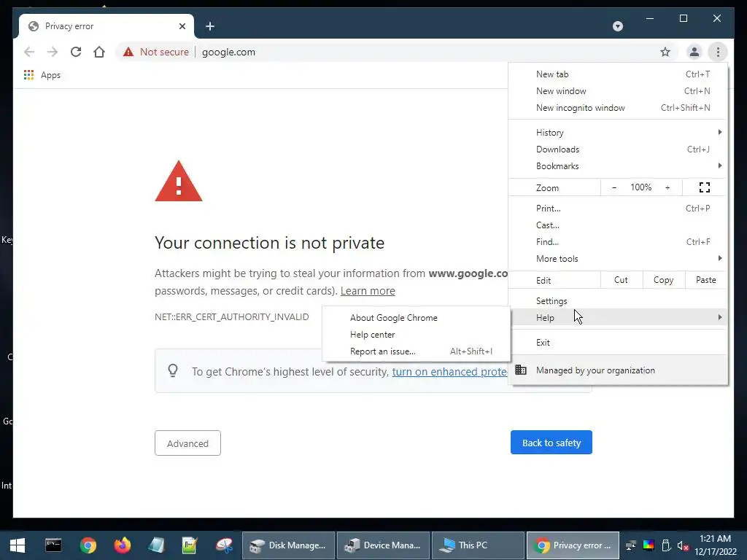The width and height of the screenshot is (747, 560).
Task: Select Report an issue submenu item
Action: [416, 351]
